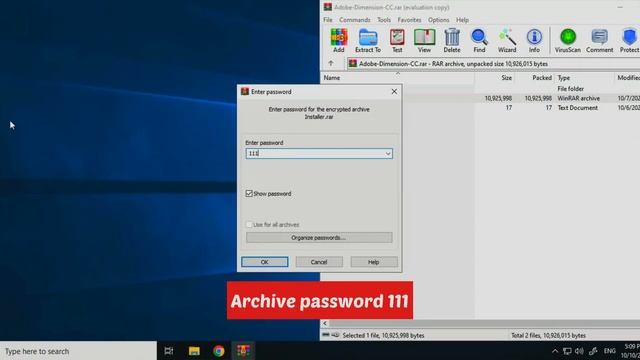Click the archive path address bar

pos(493,64)
